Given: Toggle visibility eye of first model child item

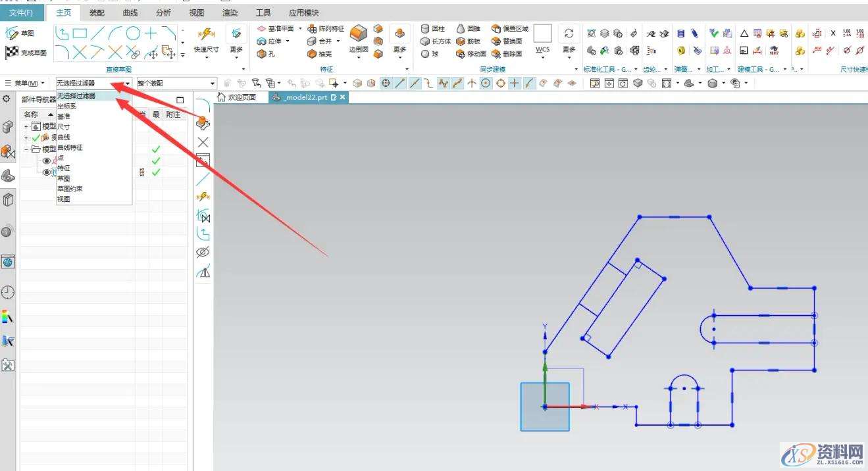Looking at the screenshot, I should pyautogui.click(x=47, y=161).
